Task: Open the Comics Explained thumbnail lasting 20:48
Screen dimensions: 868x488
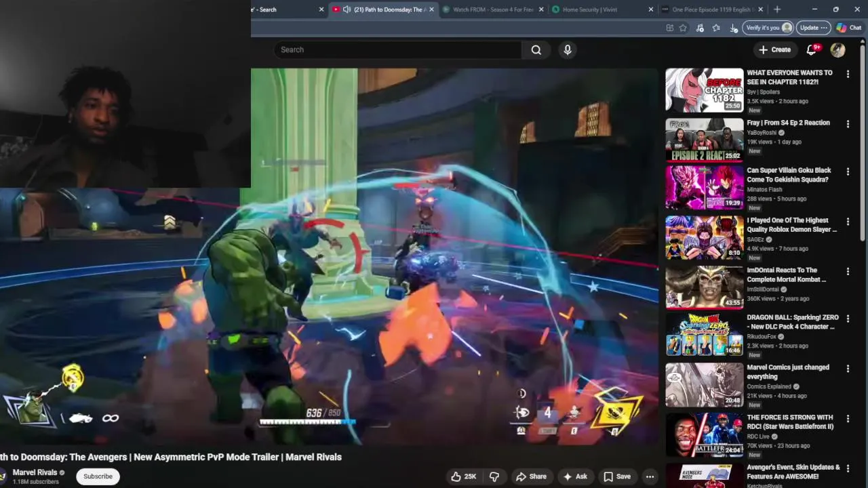Action: 704,385
